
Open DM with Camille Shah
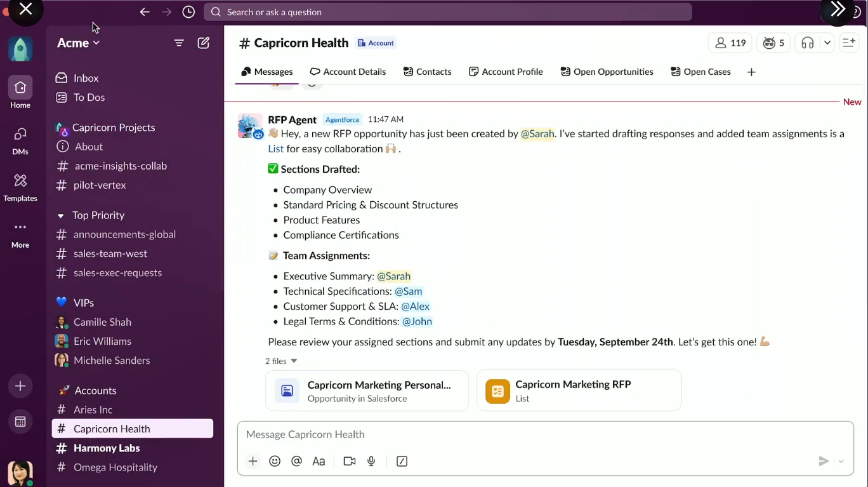102,322
